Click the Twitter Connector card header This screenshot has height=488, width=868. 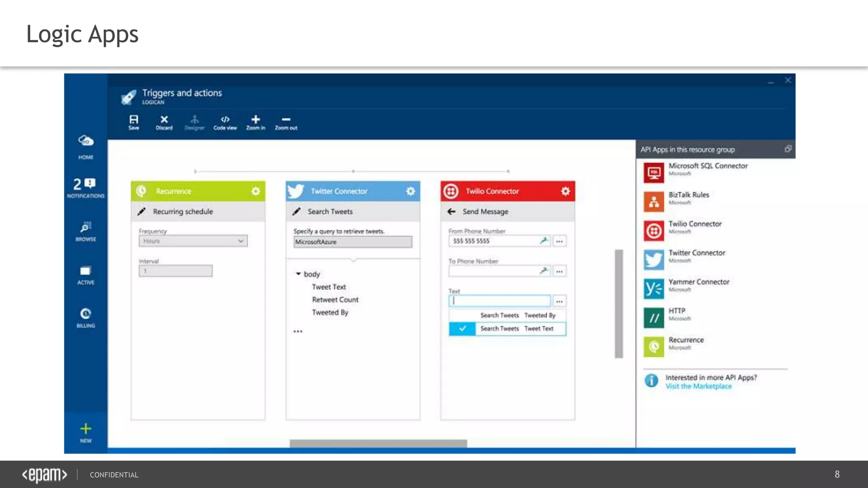[353, 191]
